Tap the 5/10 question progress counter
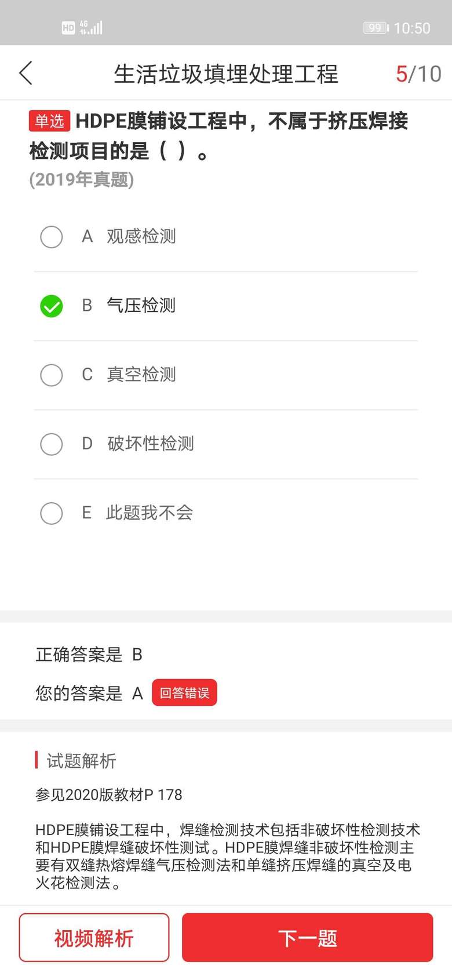Image resolution: width=452 pixels, height=980 pixels. (x=418, y=74)
